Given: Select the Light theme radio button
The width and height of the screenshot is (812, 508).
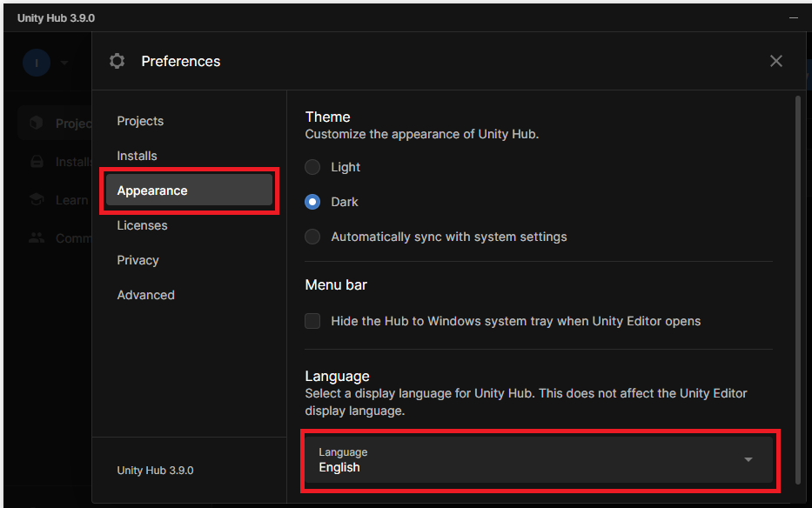Looking at the screenshot, I should 312,167.
